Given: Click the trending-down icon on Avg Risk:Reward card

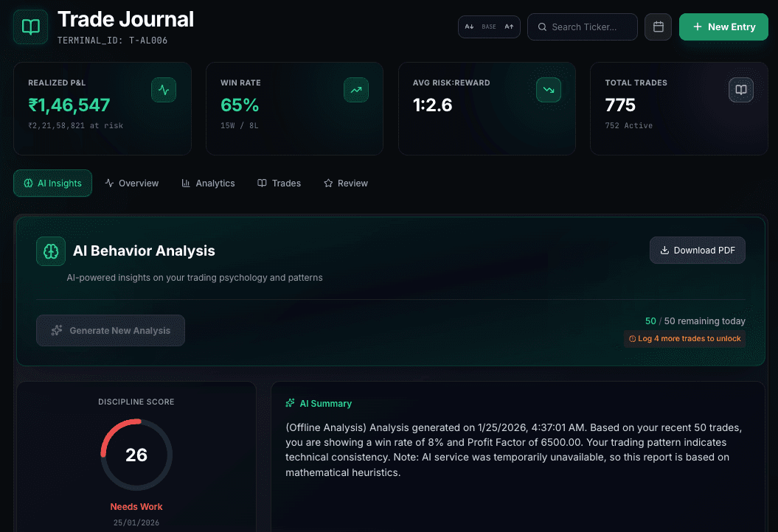Looking at the screenshot, I should pyautogui.click(x=549, y=90).
